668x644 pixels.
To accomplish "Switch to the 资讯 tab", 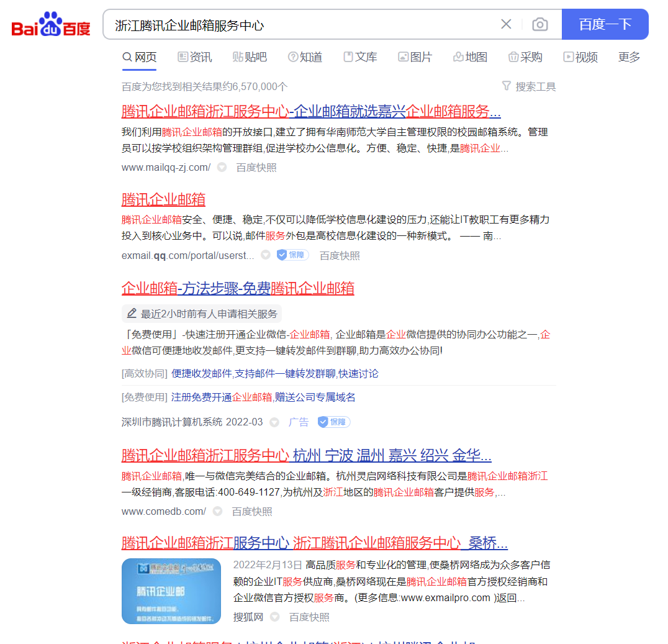I will pos(195,57).
